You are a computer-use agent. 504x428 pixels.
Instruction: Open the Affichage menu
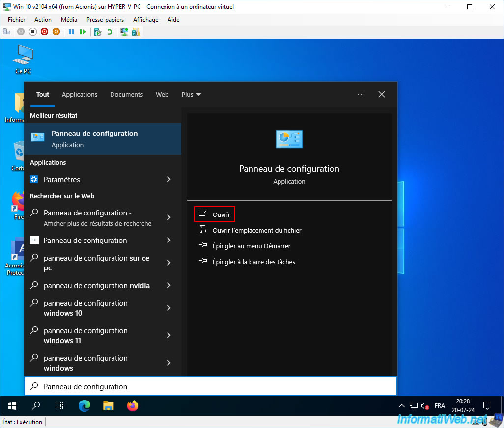point(145,20)
